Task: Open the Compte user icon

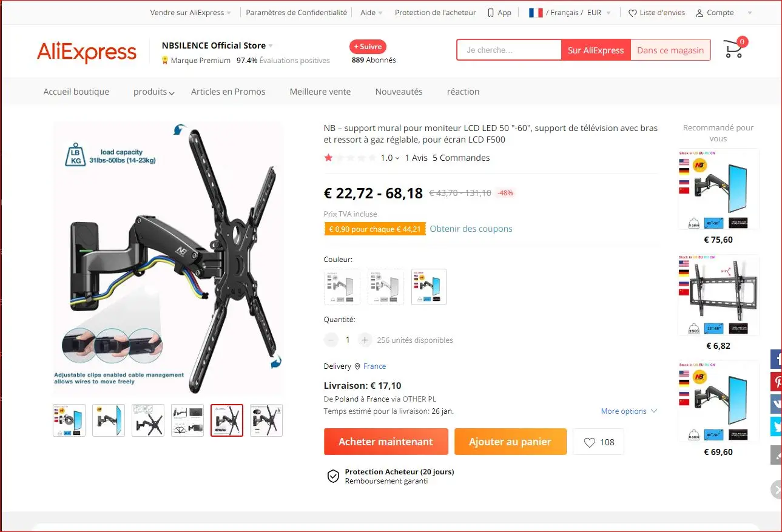Action: click(x=699, y=13)
